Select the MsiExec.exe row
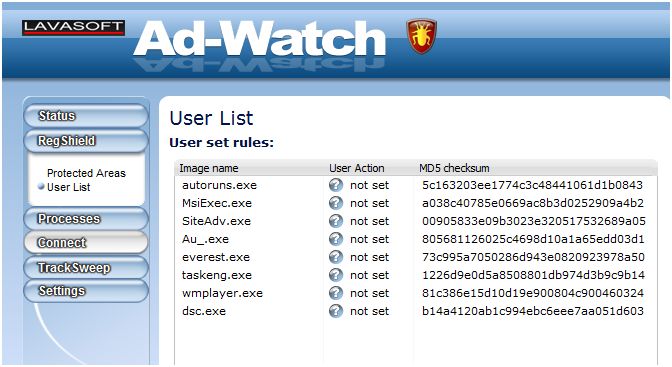 415,203
